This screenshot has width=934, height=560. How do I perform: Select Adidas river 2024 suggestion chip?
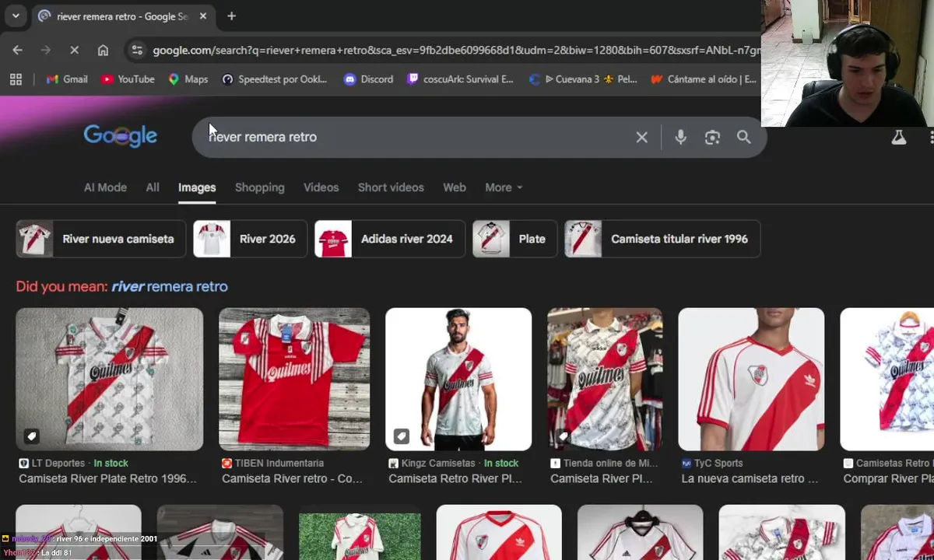coord(389,239)
